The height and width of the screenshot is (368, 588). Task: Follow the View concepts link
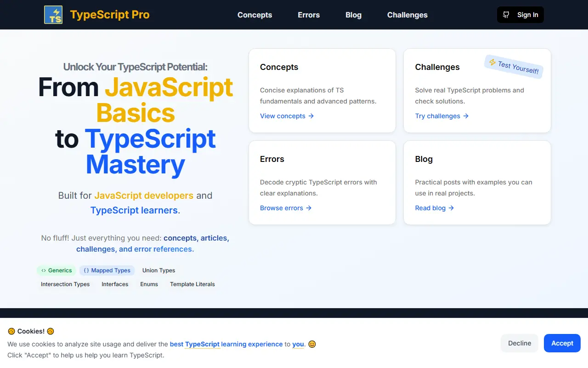click(287, 116)
